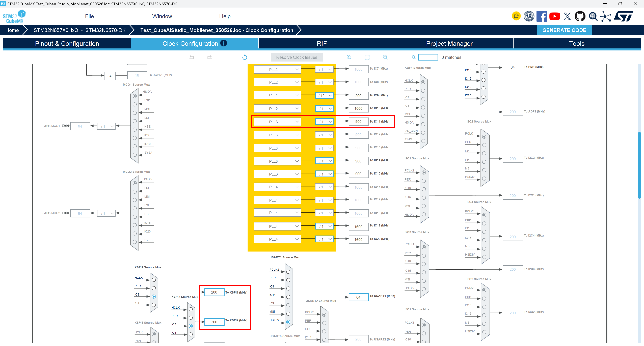The height and width of the screenshot is (346, 644).
Task: Open the Clock Configuration info icon
Action: 224,43
